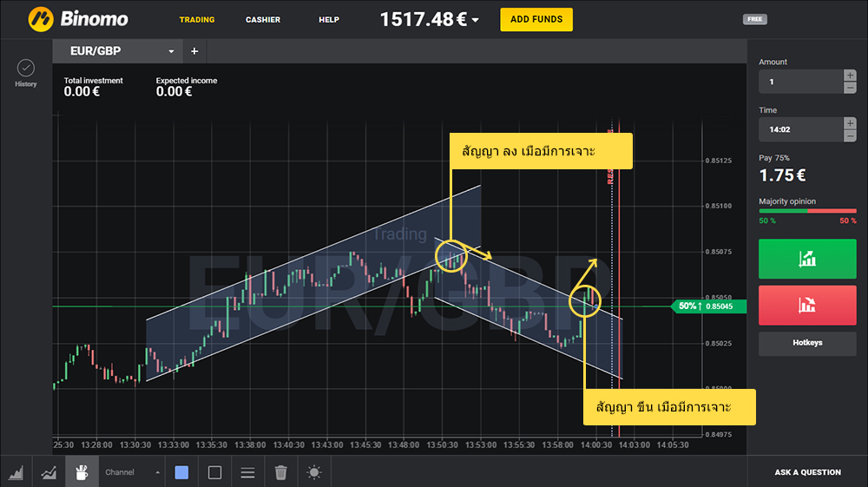Viewport: 868px width, 487px height.
Task: Open the Help menu
Action: pyautogui.click(x=329, y=19)
